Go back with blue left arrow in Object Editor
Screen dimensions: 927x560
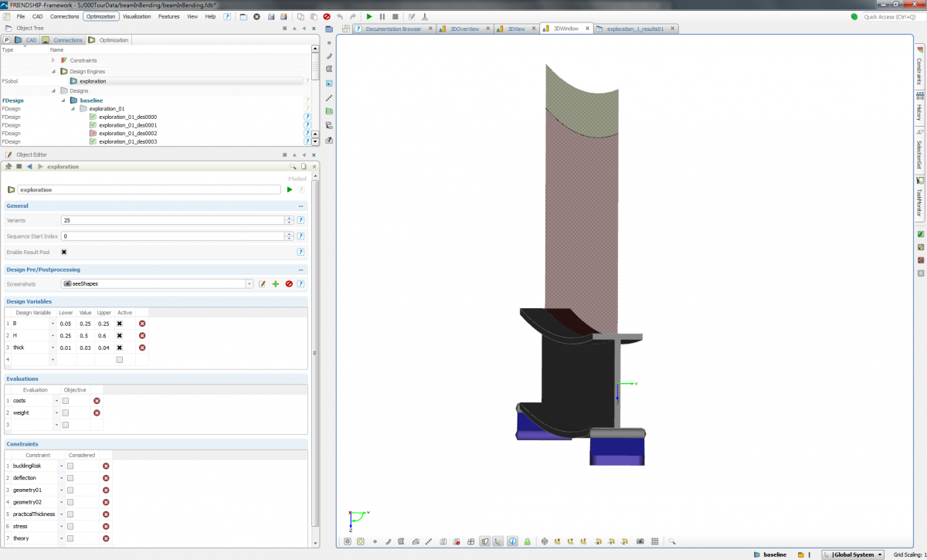(x=29, y=166)
